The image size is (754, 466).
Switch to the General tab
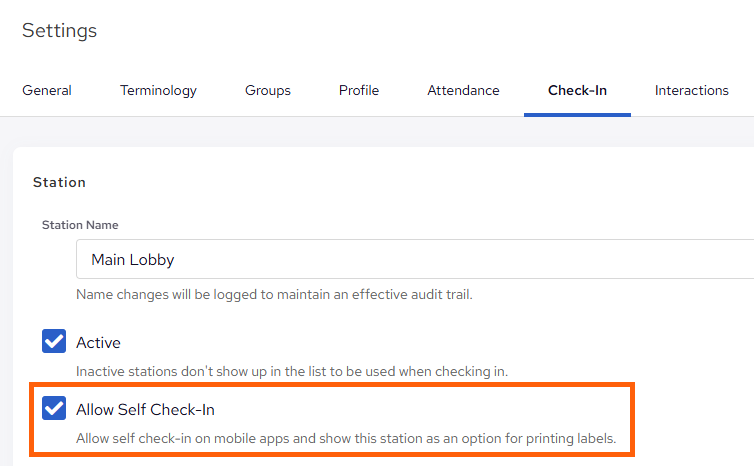tap(47, 90)
